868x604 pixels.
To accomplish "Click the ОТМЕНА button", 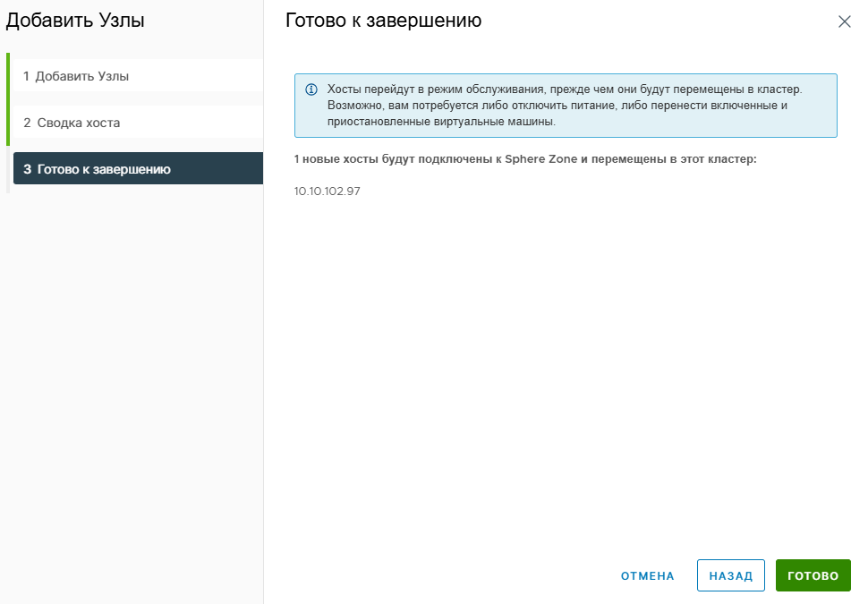I will coord(648,575).
